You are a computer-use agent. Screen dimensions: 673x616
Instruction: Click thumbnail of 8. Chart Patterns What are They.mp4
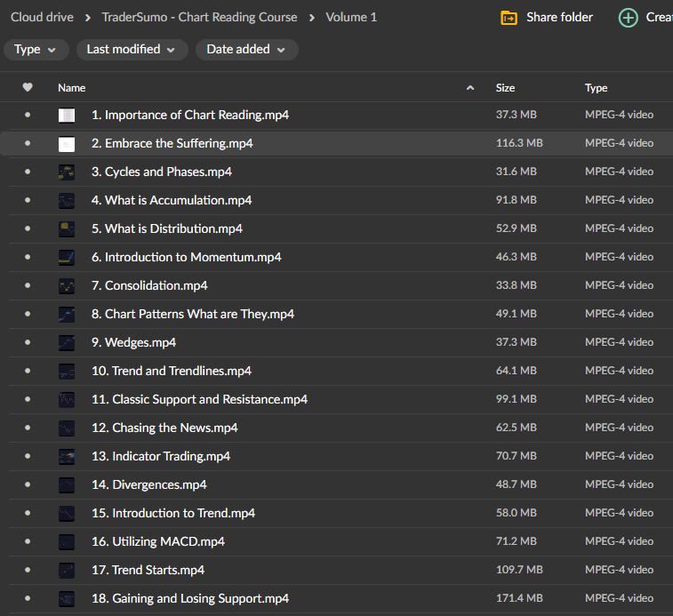click(x=67, y=315)
